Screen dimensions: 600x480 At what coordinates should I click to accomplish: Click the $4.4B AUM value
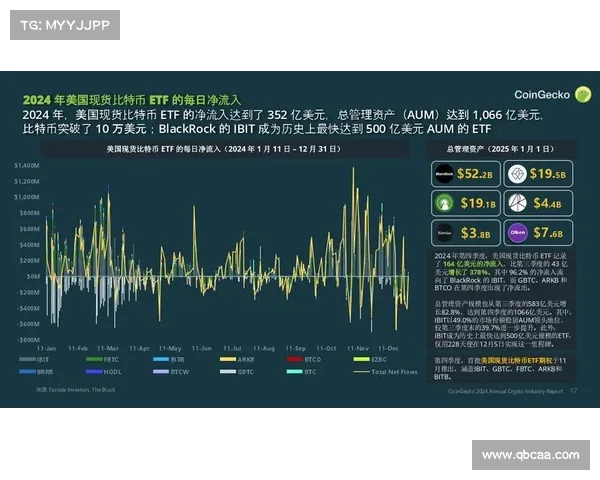tap(547, 203)
